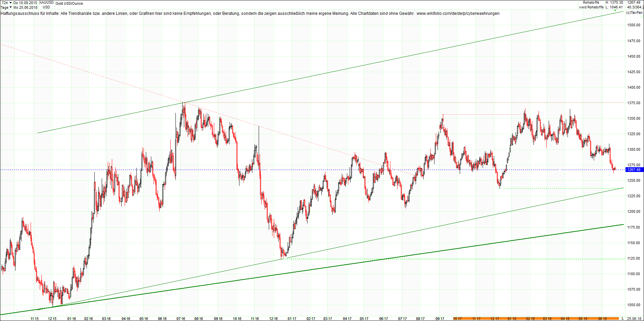Open the "Tage" timeframe dropdown
Image resolution: width=644 pixels, height=321 pixels.
[x=4, y=7]
